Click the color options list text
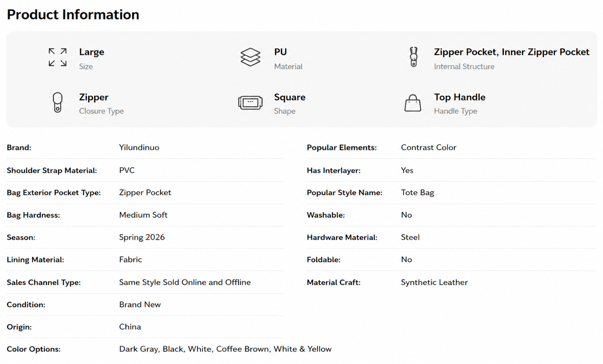The width and height of the screenshot is (603, 364). (225, 349)
